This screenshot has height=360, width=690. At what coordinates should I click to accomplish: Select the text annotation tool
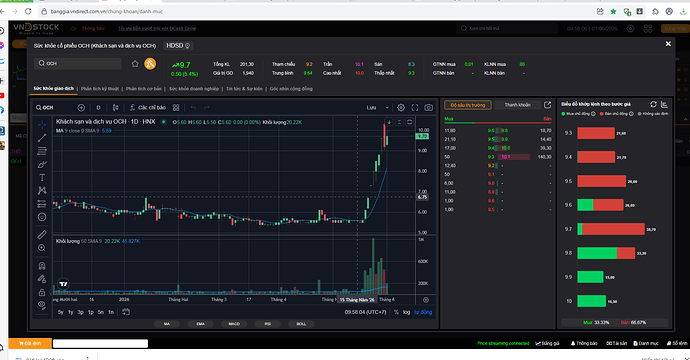pos(42,178)
